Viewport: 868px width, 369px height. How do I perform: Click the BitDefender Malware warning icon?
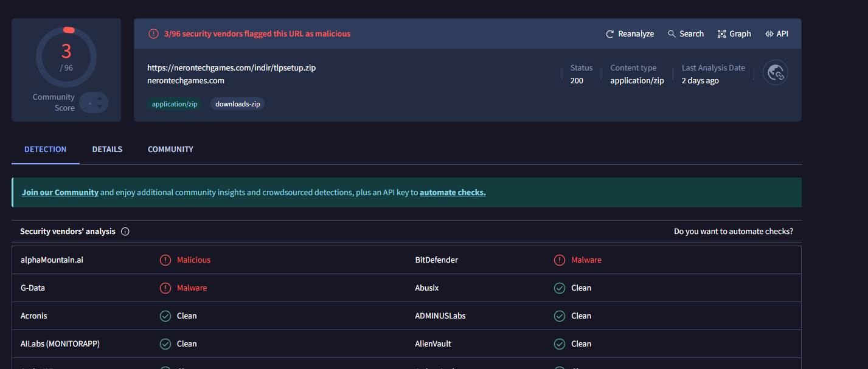(560, 260)
